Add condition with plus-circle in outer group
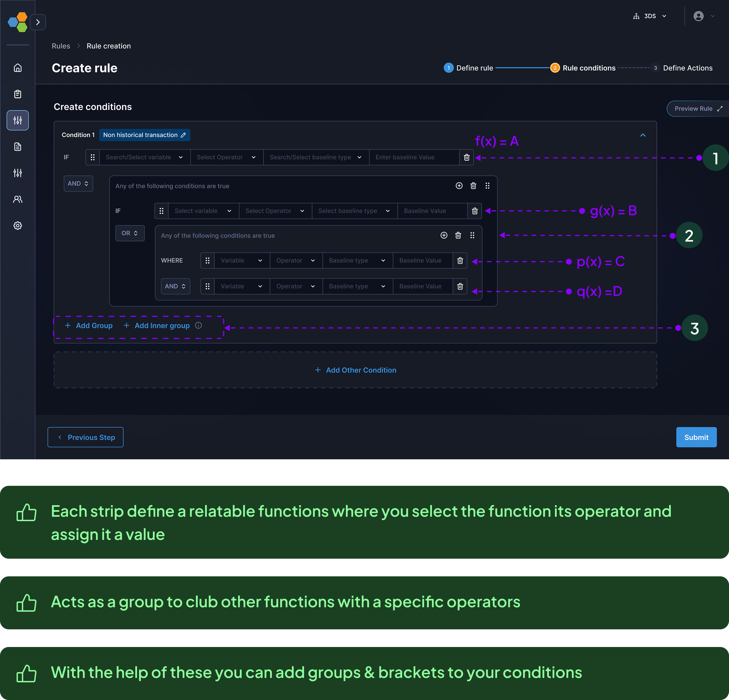 [x=459, y=186]
